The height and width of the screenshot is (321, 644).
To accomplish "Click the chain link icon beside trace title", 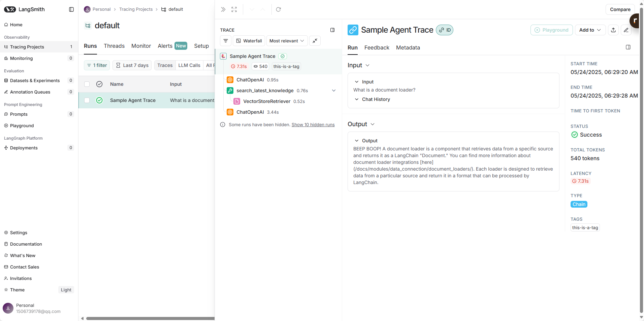I will tap(353, 30).
